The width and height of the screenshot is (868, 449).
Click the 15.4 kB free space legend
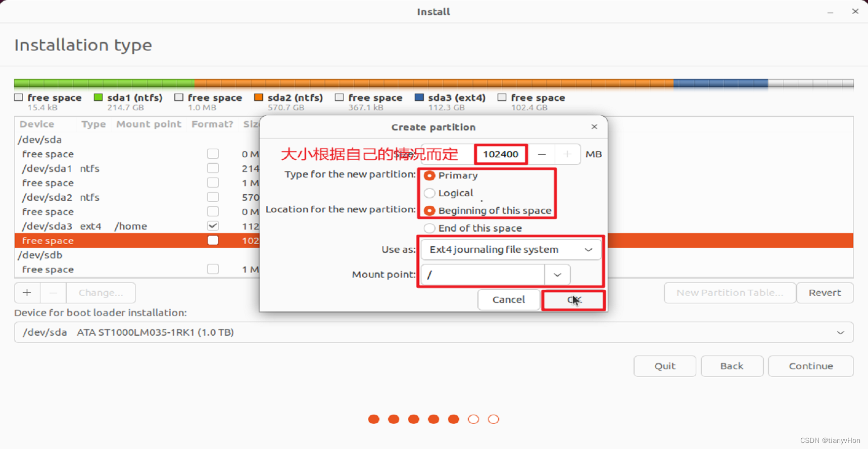[48, 102]
